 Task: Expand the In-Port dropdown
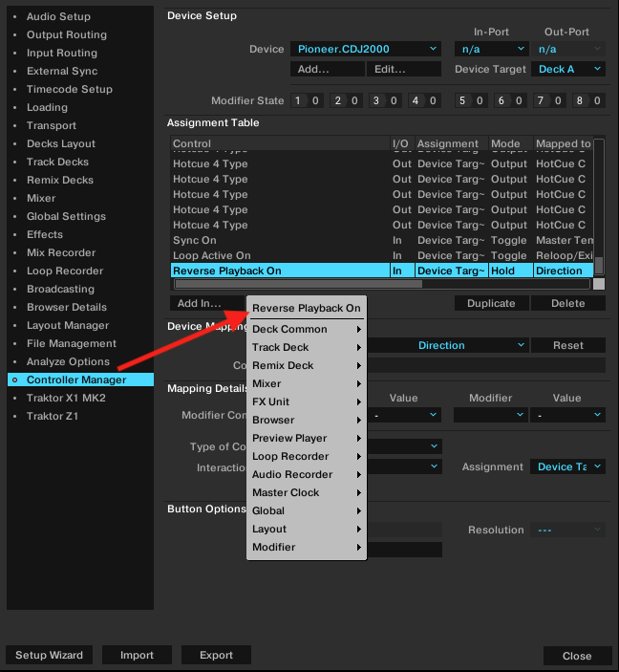pos(491,49)
